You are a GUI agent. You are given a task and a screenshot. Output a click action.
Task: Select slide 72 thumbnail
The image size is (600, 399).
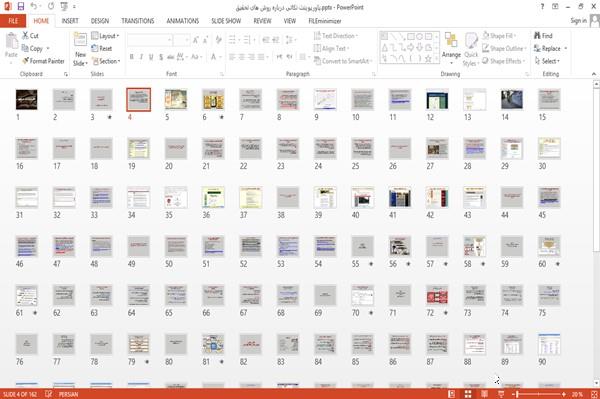437,295
